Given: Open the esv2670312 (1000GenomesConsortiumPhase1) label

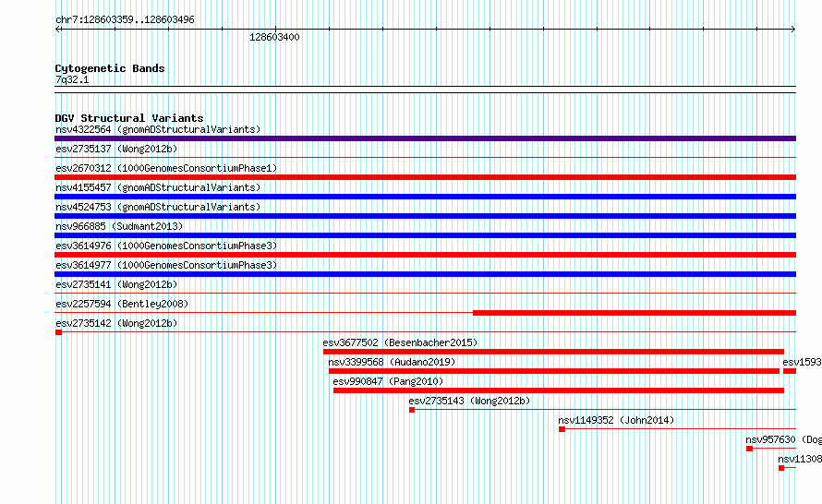Looking at the screenshot, I should pos(166,168).
